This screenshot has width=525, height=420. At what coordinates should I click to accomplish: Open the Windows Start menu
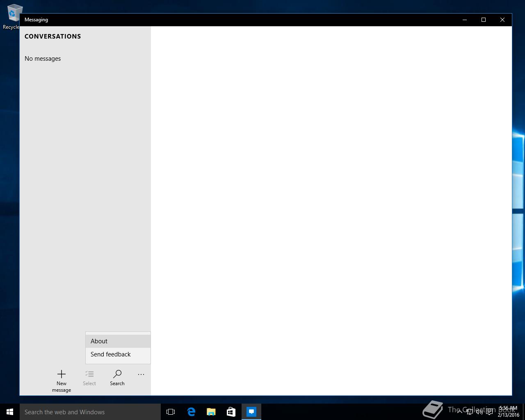click(10, 412)
